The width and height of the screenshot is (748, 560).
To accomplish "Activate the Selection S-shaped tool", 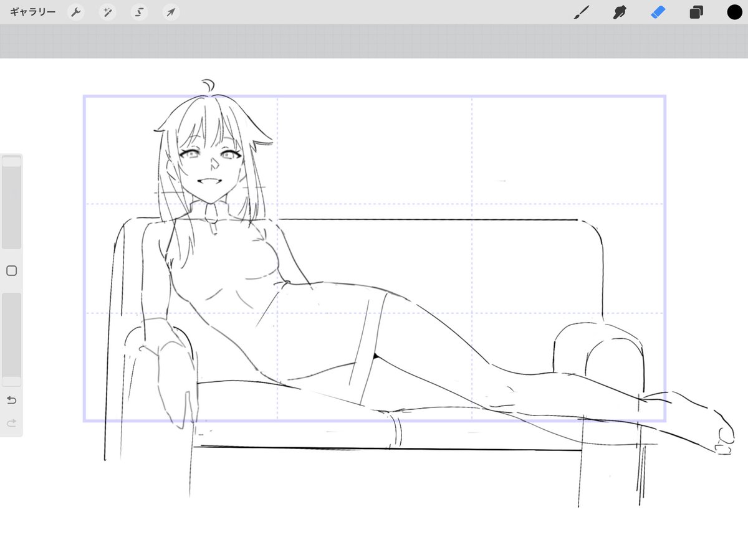I will (x=139, y=12).
